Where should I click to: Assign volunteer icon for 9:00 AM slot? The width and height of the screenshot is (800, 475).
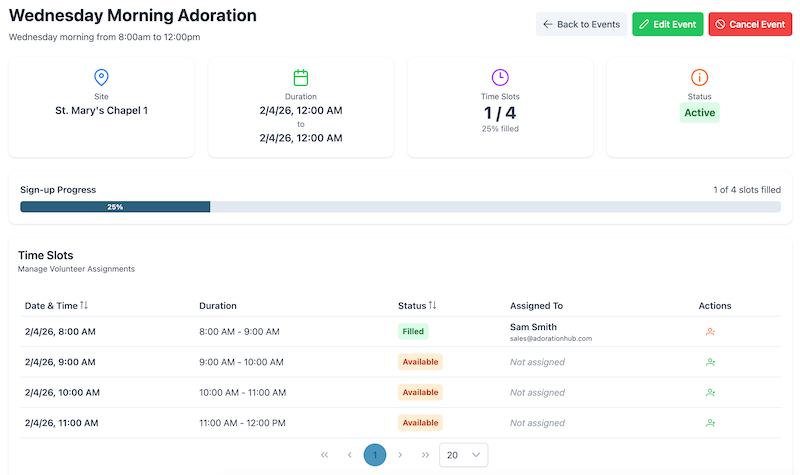[x=710, y=363]
